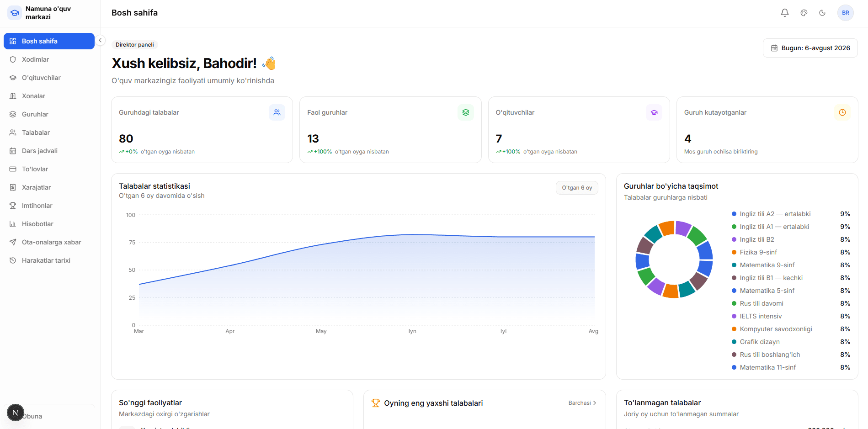Open Xodimlar section

click(49, 59)
